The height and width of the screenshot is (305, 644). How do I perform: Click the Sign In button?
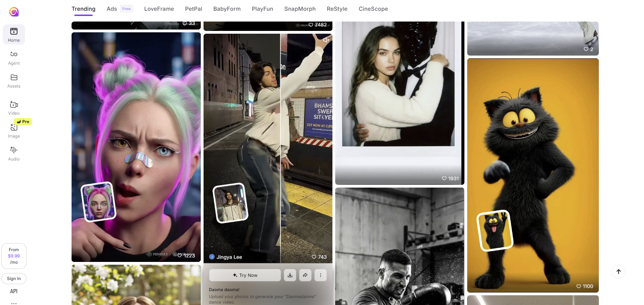tap(14, 279)
